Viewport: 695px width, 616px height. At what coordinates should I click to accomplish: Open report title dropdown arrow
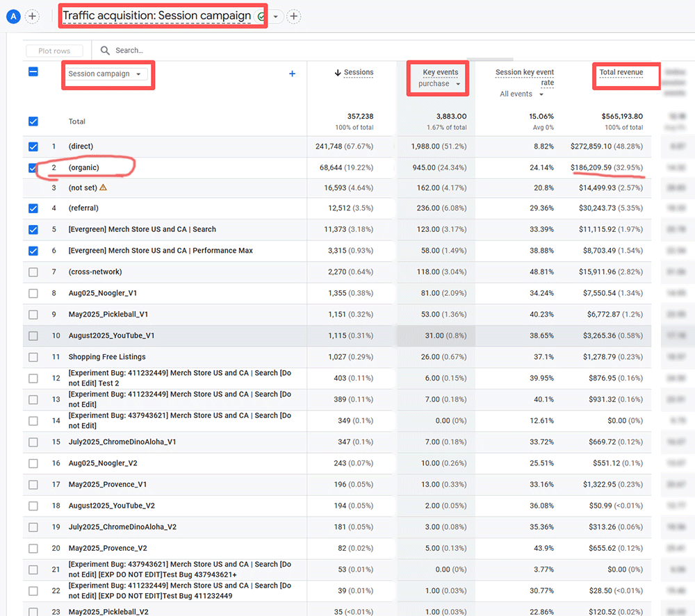click(276, 17)
